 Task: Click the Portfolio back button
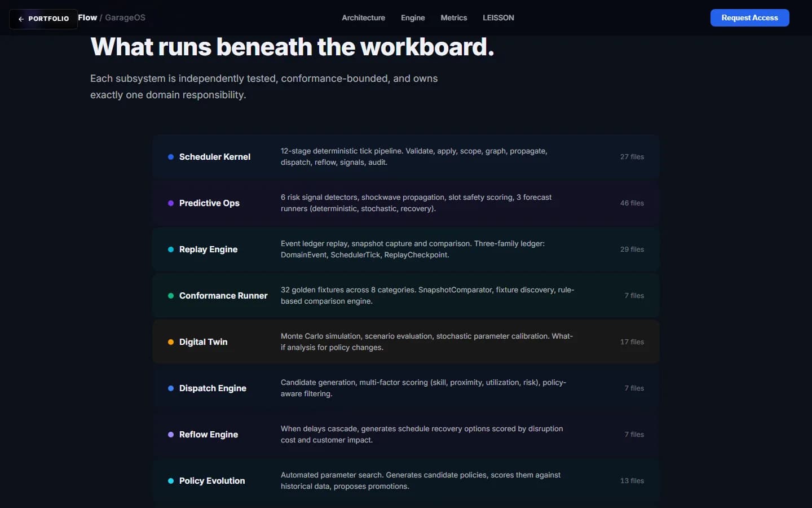(43, 19)
